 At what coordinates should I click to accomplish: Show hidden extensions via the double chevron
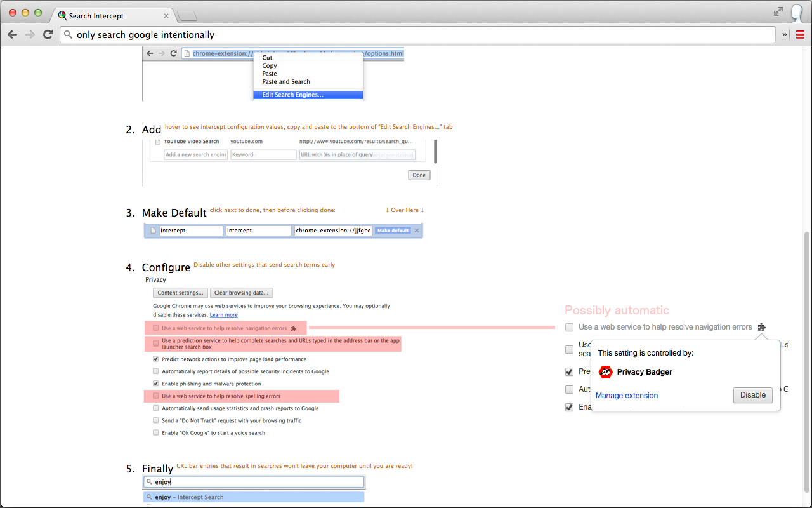(x=785, y=35)
